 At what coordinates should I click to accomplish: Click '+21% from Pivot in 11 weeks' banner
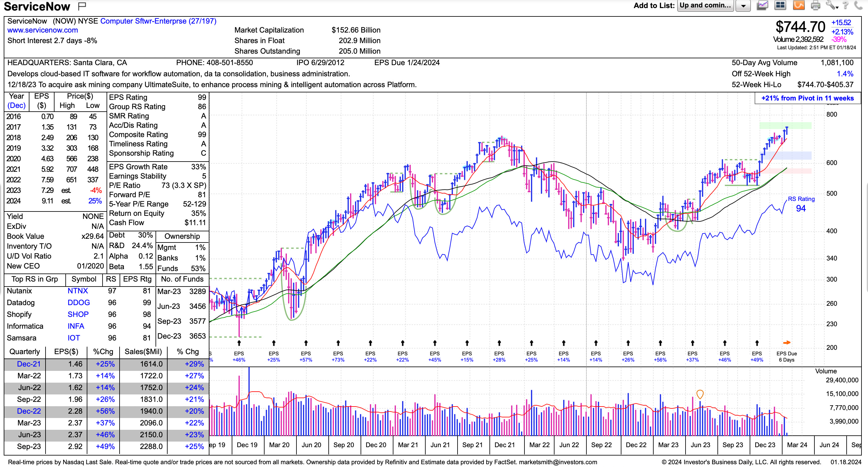(x=807, y=98)
